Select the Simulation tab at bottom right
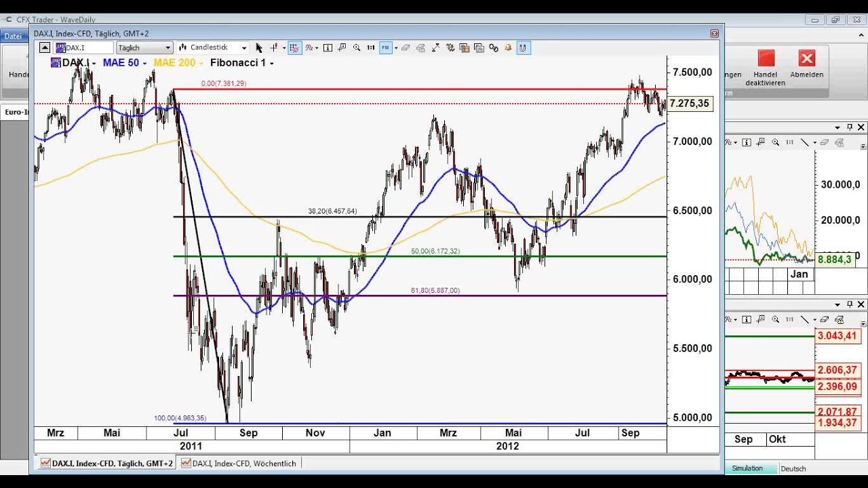 747,468
